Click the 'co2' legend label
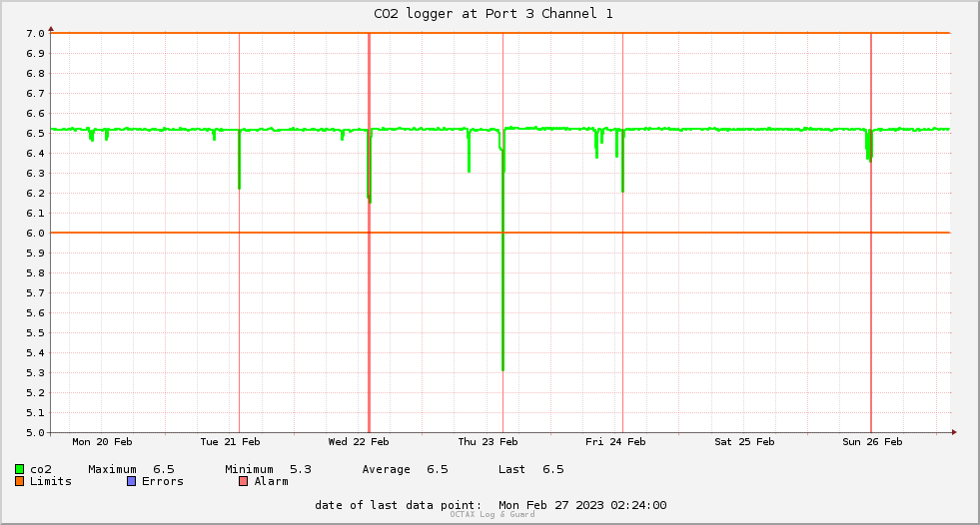Viewport: 980px width, 525px height. 41,469
